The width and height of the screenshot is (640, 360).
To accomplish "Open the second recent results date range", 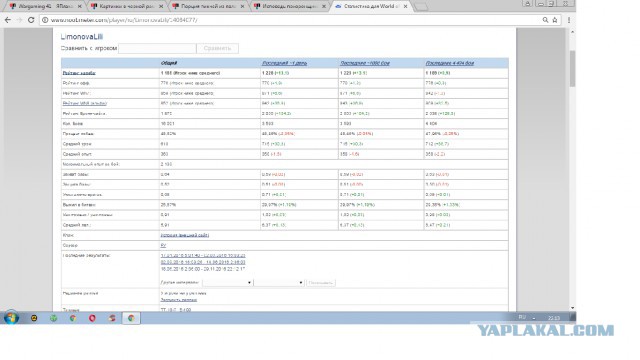I will [x=203, y=262].
